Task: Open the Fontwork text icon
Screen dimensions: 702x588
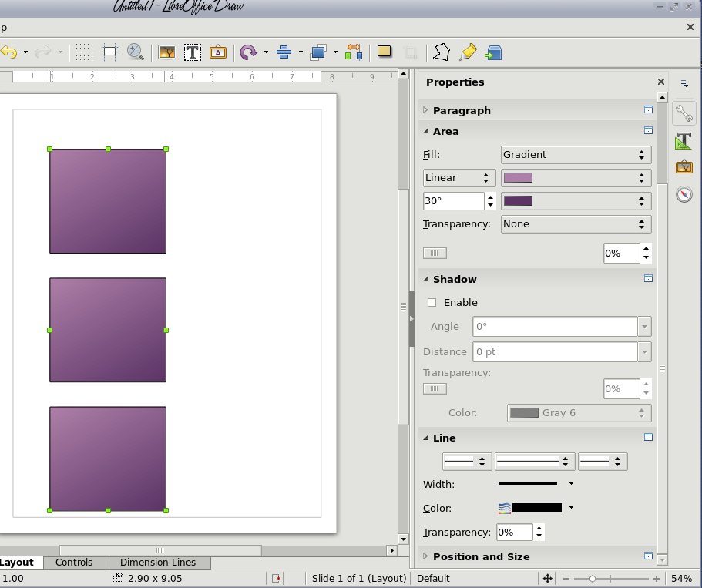Action: pyautogui.click(x=218, y=52)
